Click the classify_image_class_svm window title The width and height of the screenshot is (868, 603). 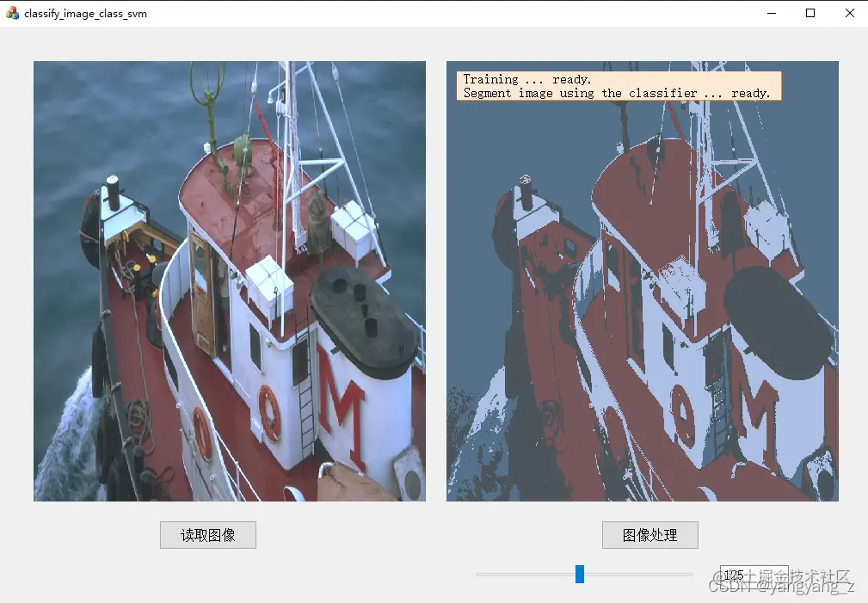pos(86,13)
